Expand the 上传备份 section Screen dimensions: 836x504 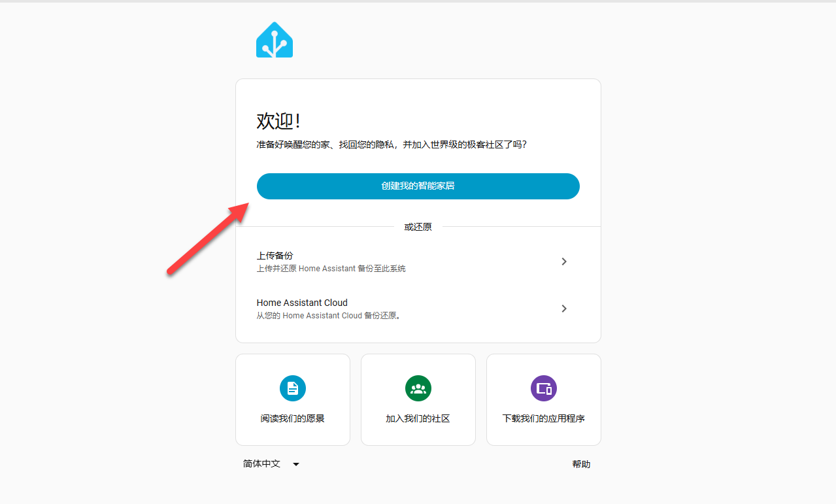(275, 256)
